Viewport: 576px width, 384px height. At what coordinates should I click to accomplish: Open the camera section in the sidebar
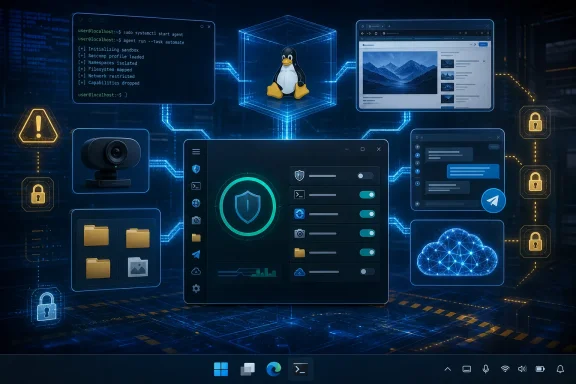(x=196, y=220)
